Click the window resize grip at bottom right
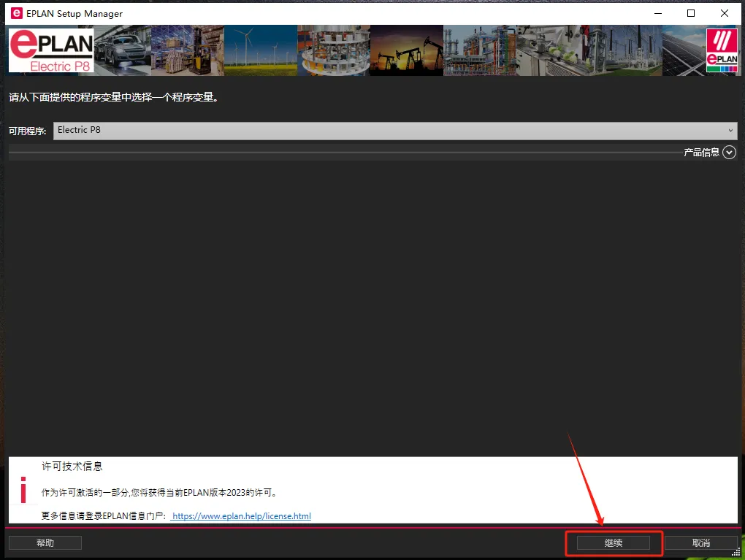Screen dimensions: 745x560 (x=736, y=553)
